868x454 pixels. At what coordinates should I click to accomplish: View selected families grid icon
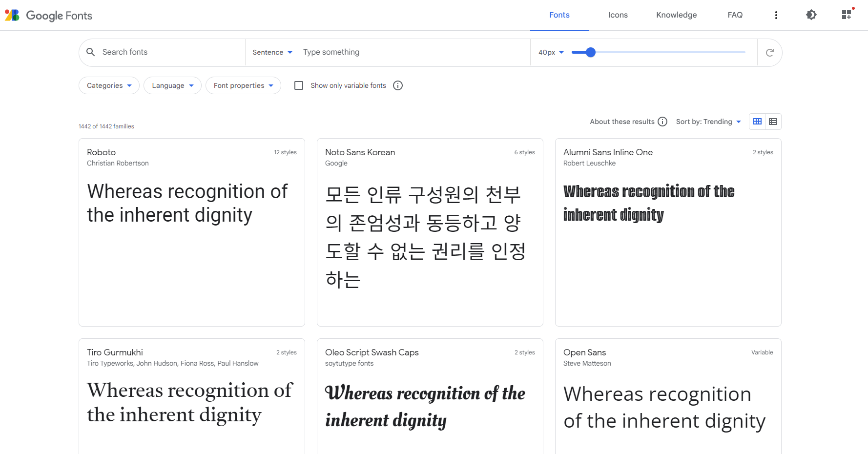coord(847,15)
